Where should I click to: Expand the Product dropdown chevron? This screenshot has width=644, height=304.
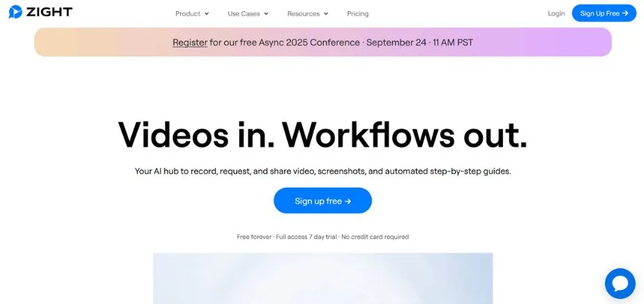tap(207, 14)
